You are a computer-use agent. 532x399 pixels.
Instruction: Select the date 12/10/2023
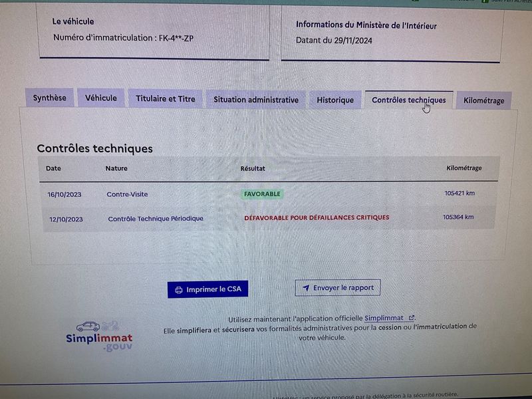(x=66, y=219)
